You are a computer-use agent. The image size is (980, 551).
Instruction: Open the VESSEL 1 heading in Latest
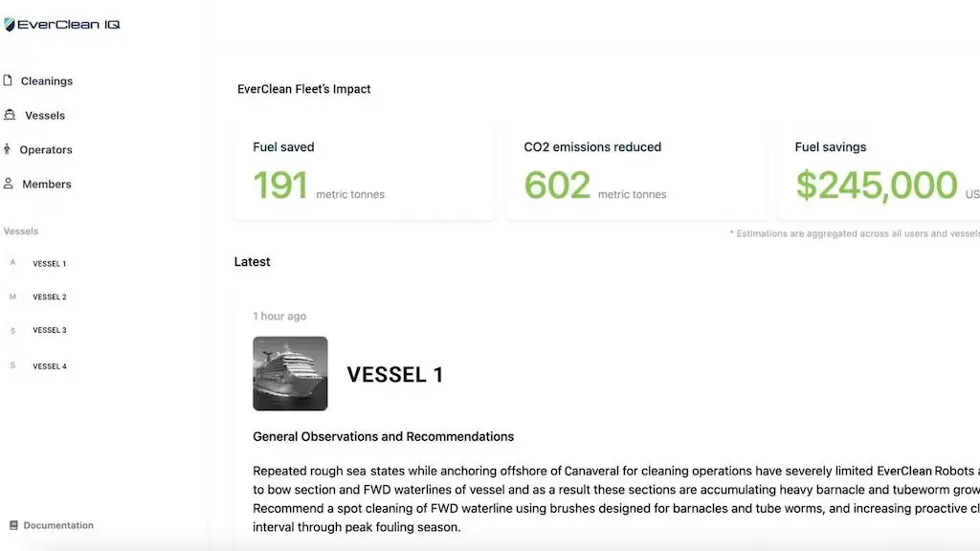[x=395, y=375]
